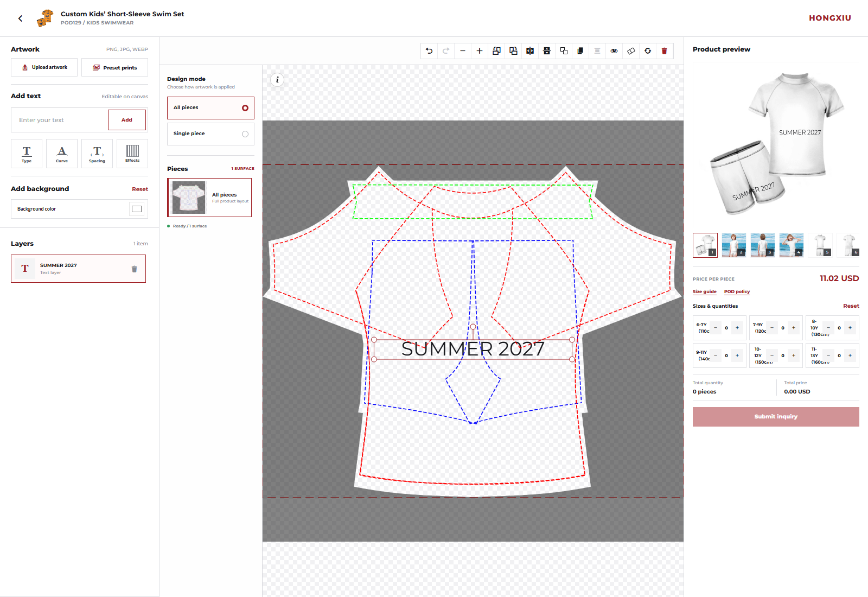
Task: Duplicate the selected object icon
Action: (580, 51)
